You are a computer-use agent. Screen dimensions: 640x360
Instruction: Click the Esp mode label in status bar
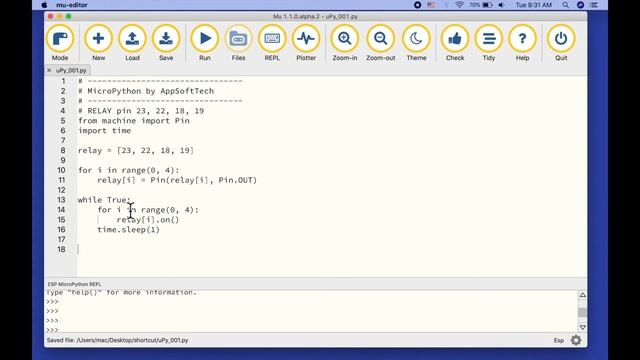click(559, 340)
